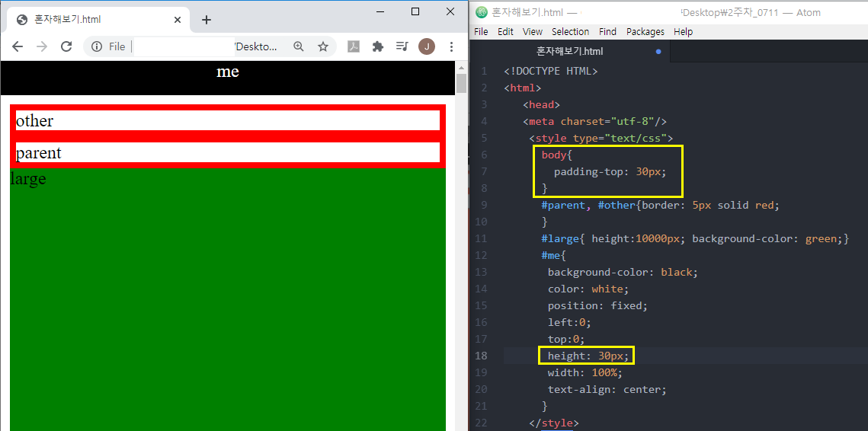This screenshot has width=868, height=431.
Task: Open the Chrome profile avatar J
Action: [x=426, y=46]
